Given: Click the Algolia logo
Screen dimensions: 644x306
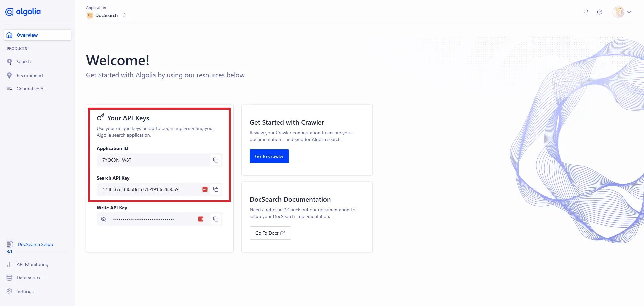Looking at the screenshot, I should (22, 12).
